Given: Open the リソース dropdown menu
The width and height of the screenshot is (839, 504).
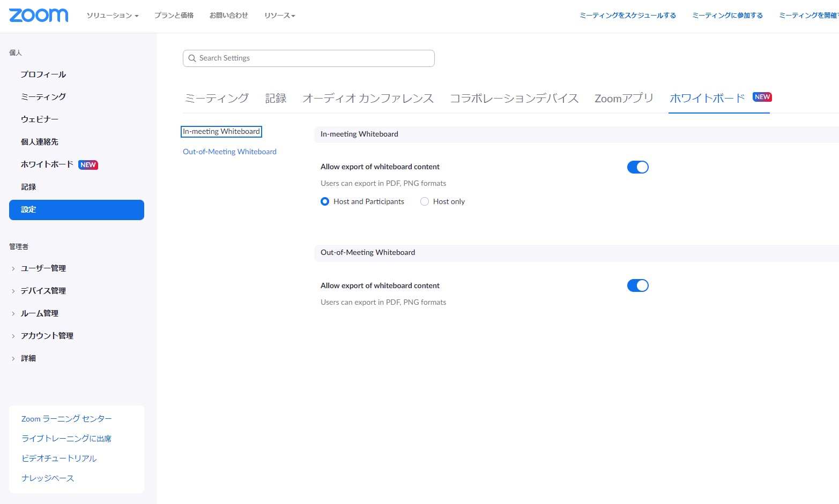Looking at the screenshot, I should [279, 16].
